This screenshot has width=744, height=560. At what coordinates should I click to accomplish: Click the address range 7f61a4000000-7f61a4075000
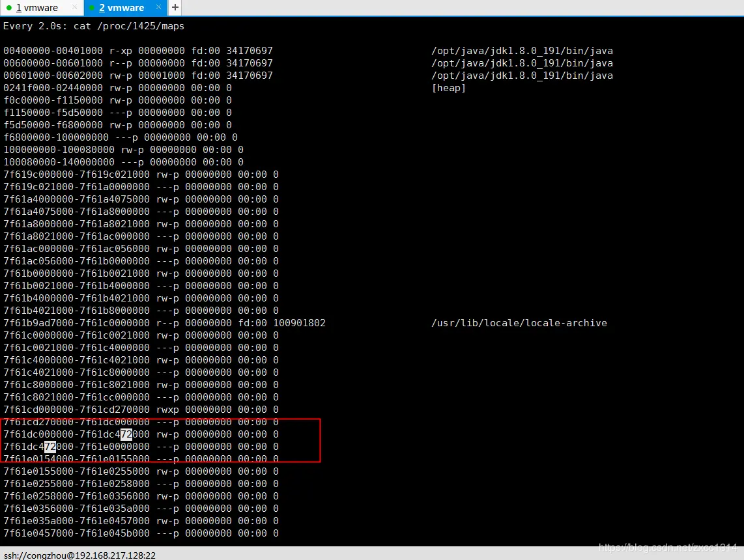76,199
